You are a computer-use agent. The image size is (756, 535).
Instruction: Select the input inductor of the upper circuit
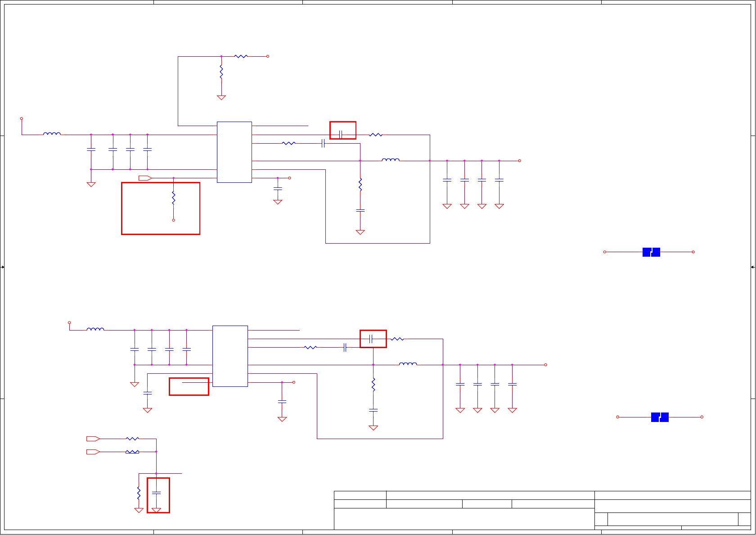click(x=52, y=134)
